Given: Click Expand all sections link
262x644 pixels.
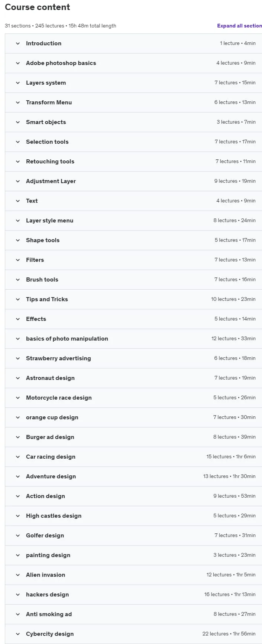Looking at the screenshot, I should [239, 26].
